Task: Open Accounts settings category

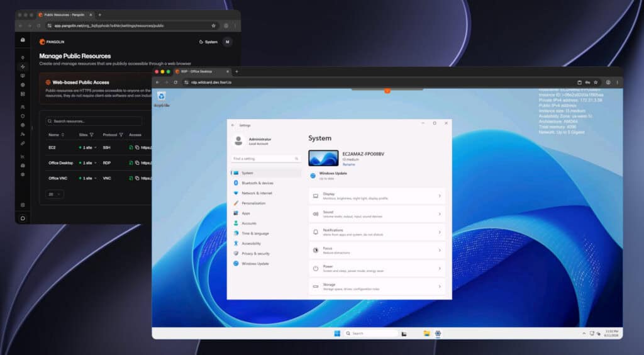Action: tap(266, 223)
